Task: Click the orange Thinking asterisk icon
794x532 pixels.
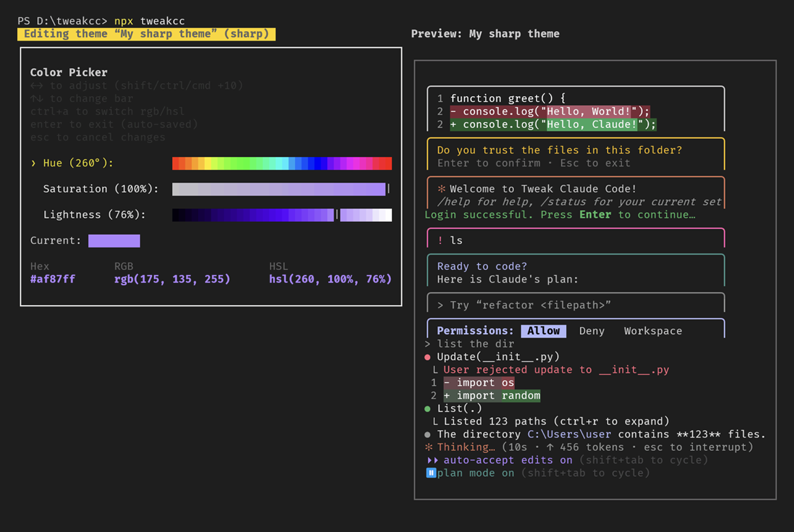Action: (x=429, y=447)
